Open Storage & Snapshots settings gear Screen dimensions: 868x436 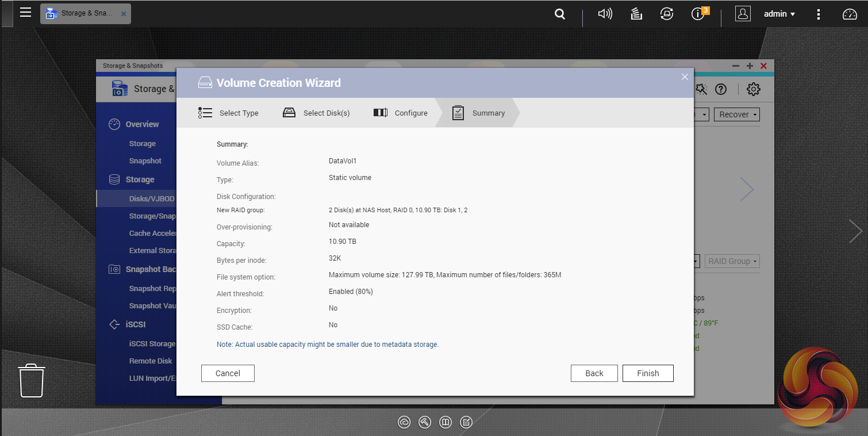coord(753,89)
